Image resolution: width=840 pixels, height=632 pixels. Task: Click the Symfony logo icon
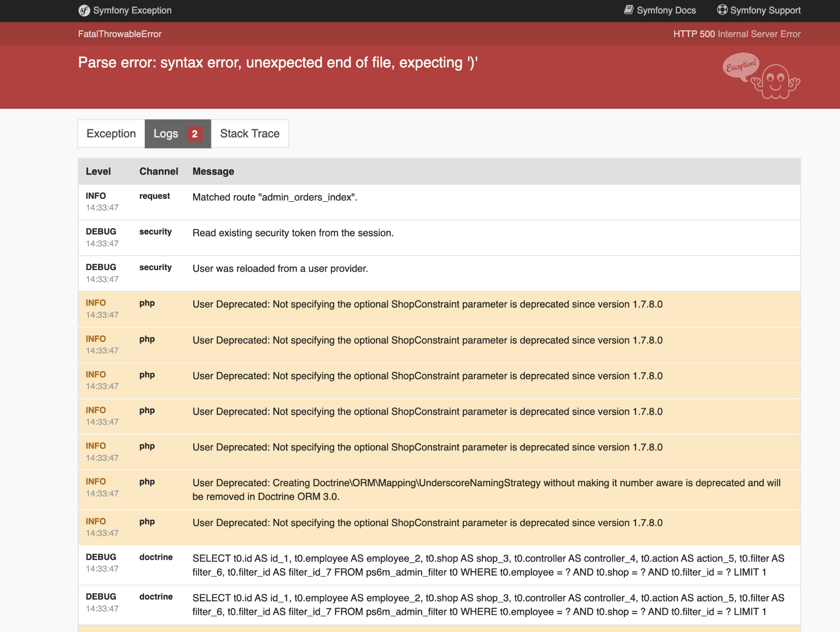click(84, 11)
